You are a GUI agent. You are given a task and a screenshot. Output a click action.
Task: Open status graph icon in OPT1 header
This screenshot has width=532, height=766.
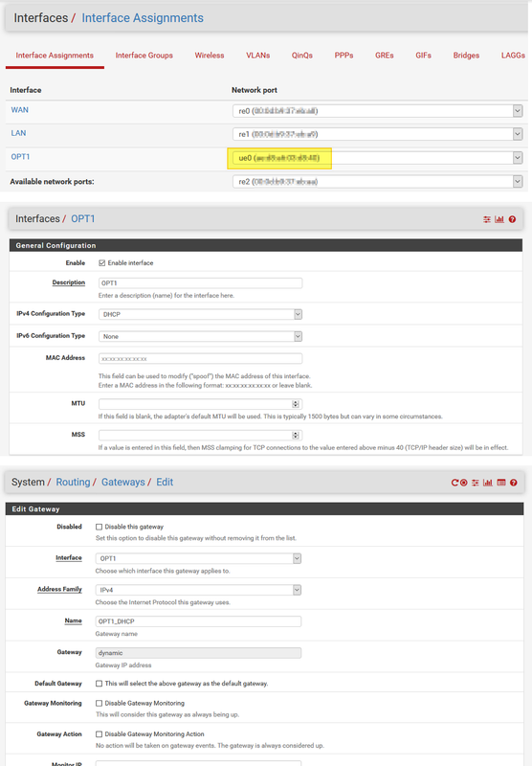click(499, 219)
